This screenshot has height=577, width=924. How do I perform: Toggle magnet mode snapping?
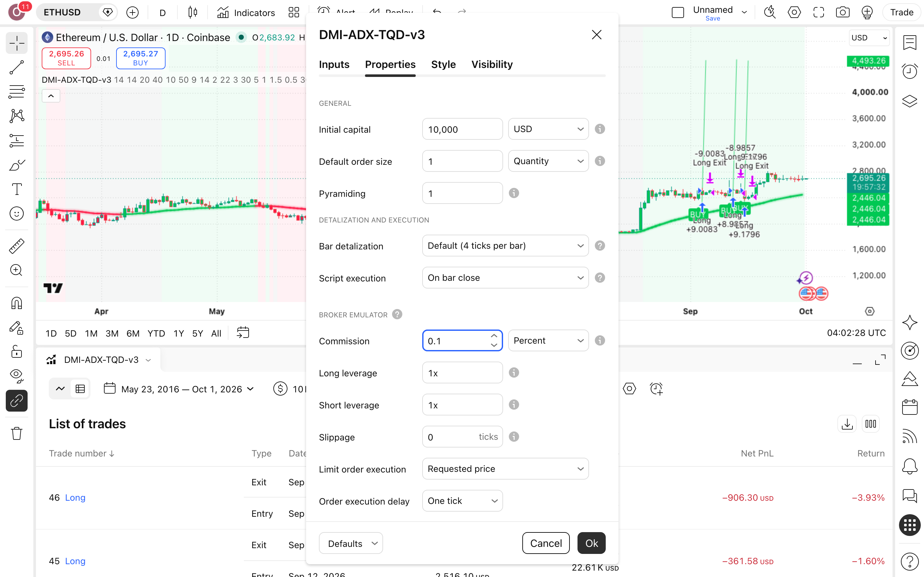click(x=16, y=303)
